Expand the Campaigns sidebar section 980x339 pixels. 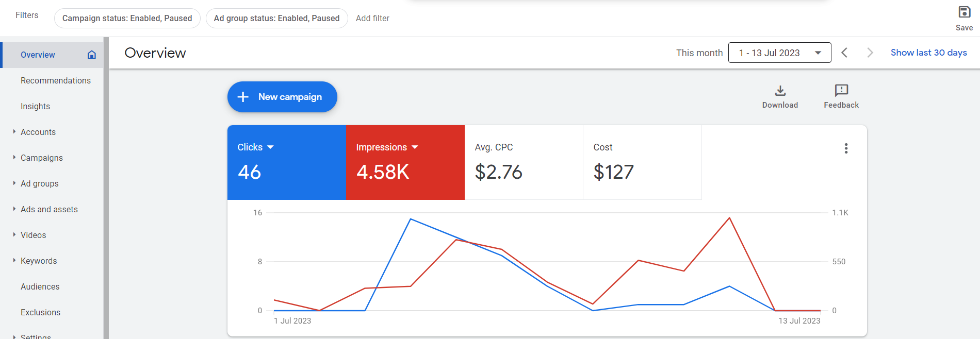14,157
